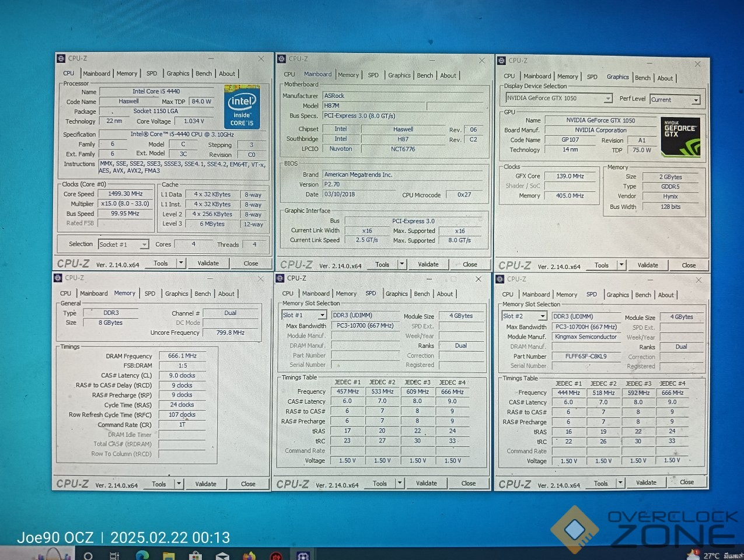This screenshot has height=560, width=744.
Task: Click the Kingmax Semiconductor module manufacturer field
Action: 586,337
